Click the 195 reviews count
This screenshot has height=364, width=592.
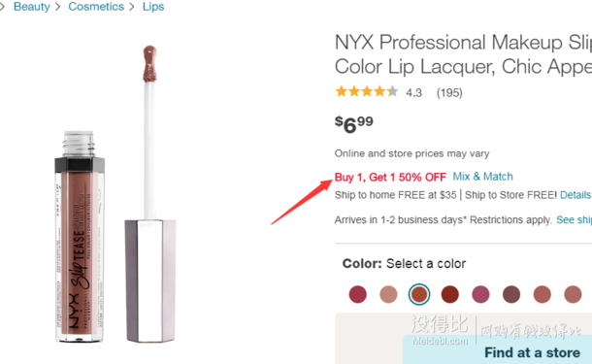pyautogui.click(x=449, y=93)
